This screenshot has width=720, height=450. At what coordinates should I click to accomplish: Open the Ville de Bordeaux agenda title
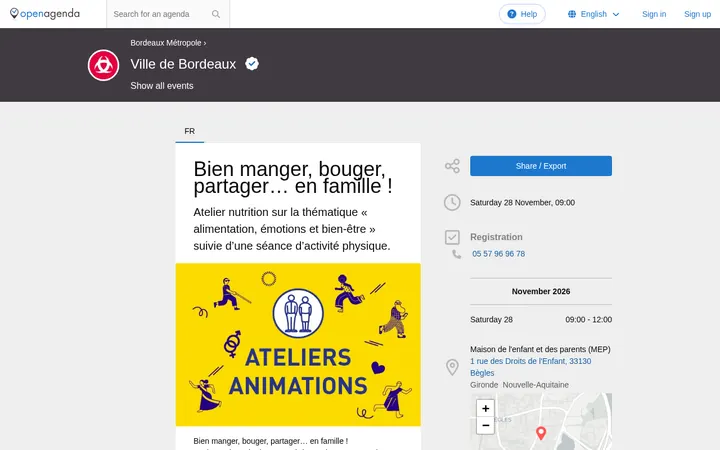[183, 64]
